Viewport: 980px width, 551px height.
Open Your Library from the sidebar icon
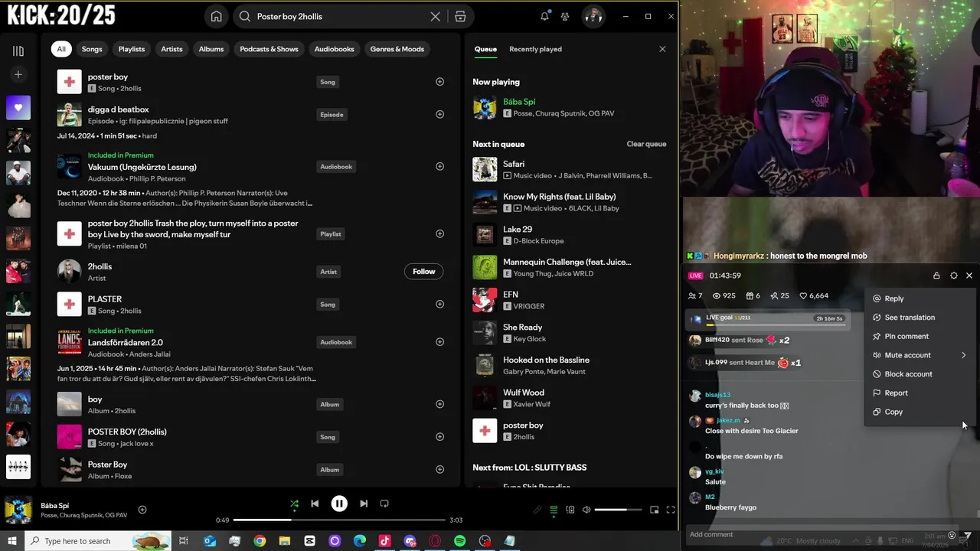18,51
